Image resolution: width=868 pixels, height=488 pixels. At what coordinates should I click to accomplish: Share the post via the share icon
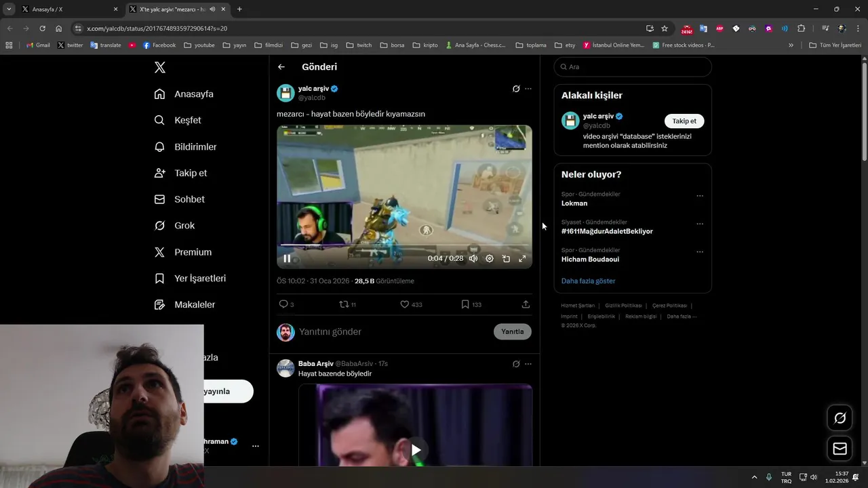(x=526, y=304)
